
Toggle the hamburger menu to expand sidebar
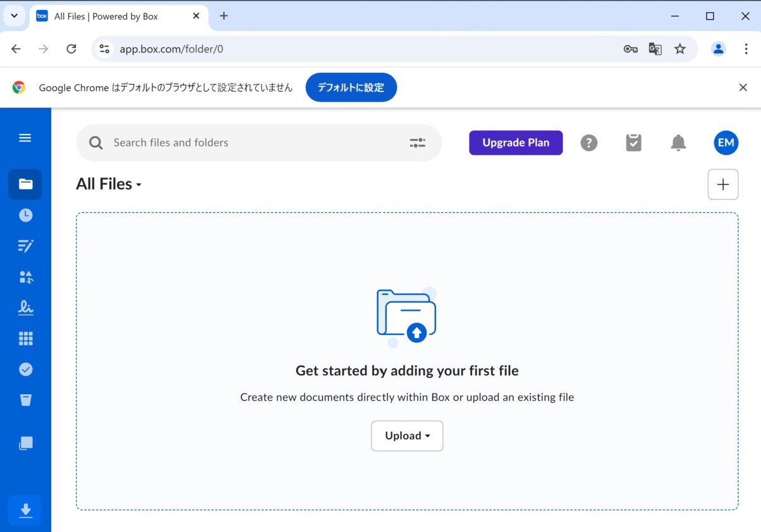pos(25,138)
